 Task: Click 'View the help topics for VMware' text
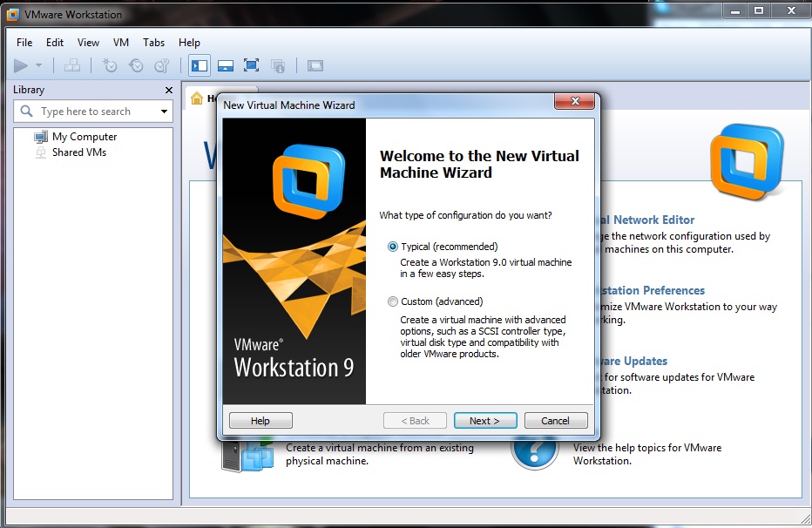[647, 448]
